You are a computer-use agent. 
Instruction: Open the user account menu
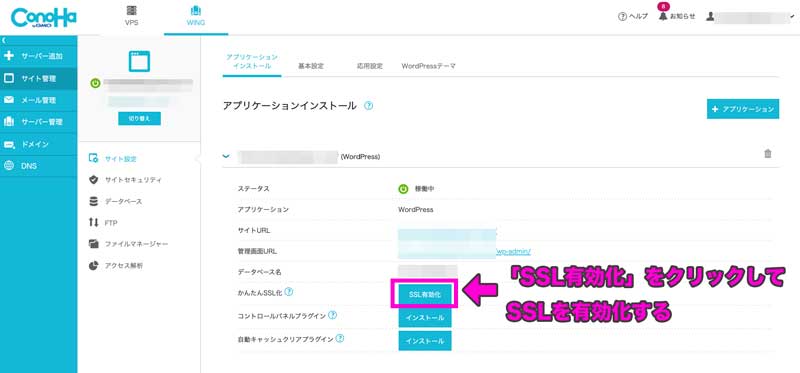pyautogui.click(x=749, y=17)
